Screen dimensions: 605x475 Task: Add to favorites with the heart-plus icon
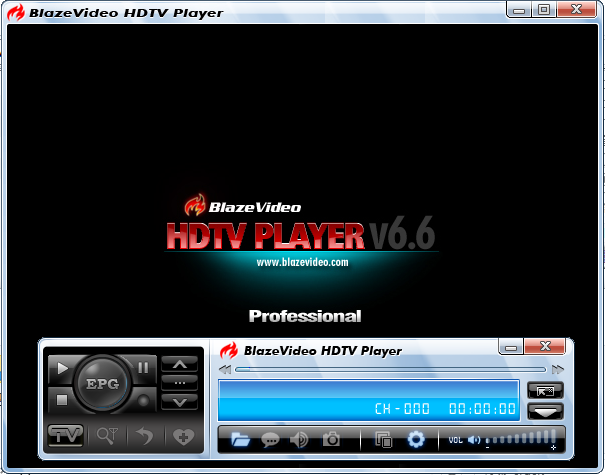coord(182,436)
